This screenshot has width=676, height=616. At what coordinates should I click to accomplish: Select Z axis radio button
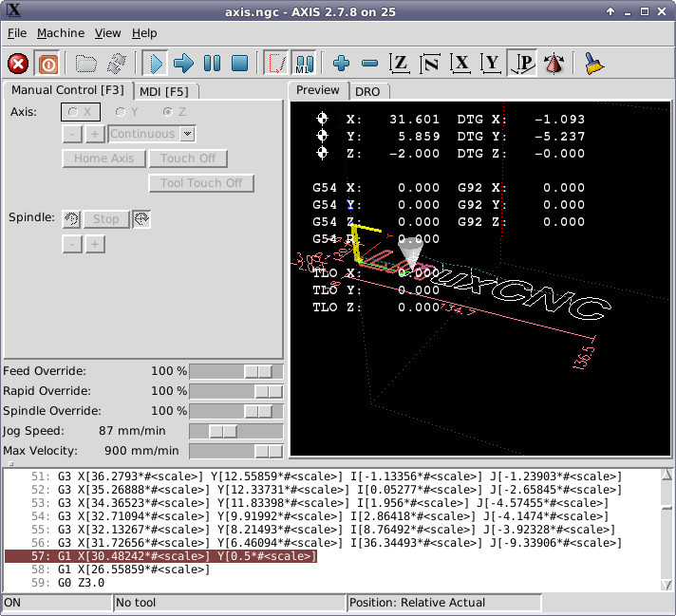click(x=174, y=112)
